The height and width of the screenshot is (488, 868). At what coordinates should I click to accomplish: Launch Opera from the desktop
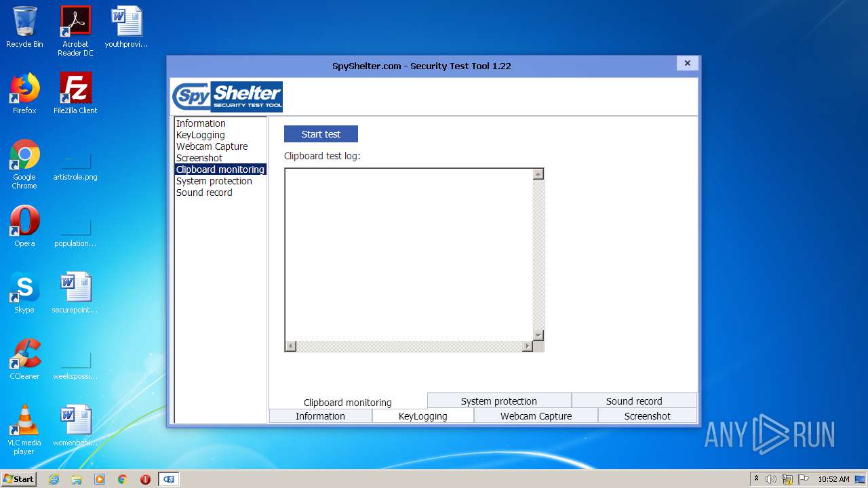coord(24,226)
